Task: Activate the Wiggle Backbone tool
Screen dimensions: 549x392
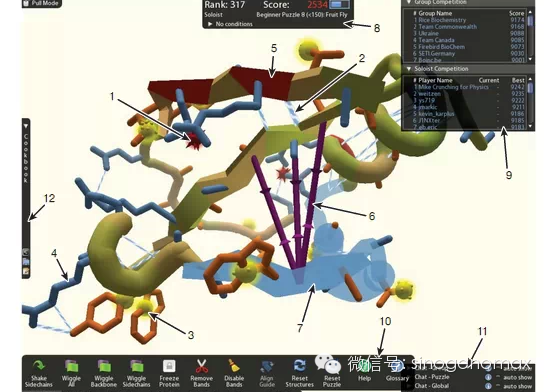Action: pos(104,374)
